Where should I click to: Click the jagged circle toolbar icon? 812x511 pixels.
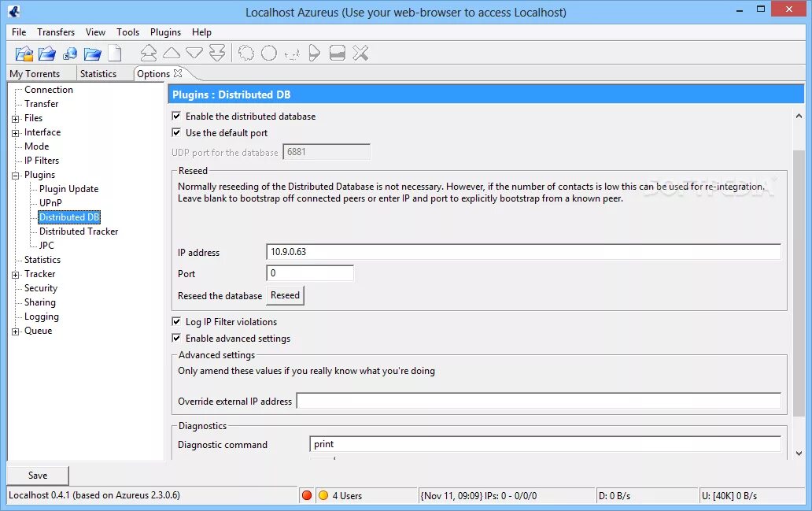point(246,53)
